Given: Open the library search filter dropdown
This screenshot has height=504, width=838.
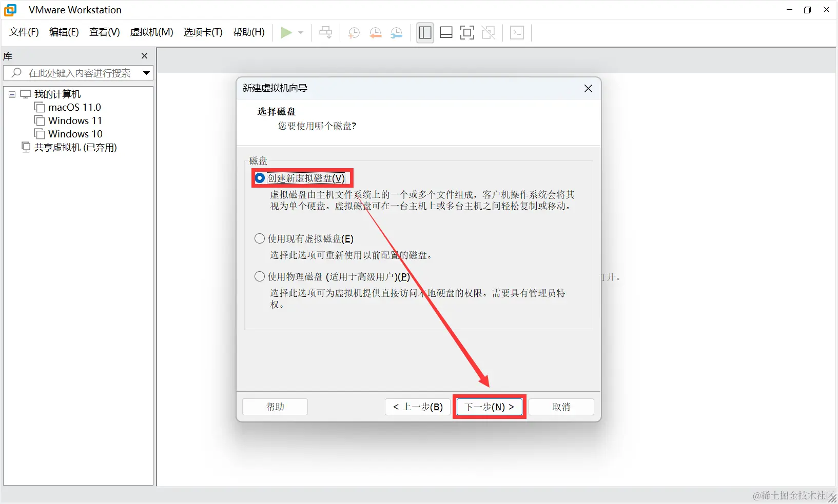Looking at the screenshot, I should pyautogui.click(x=146, y=73).
